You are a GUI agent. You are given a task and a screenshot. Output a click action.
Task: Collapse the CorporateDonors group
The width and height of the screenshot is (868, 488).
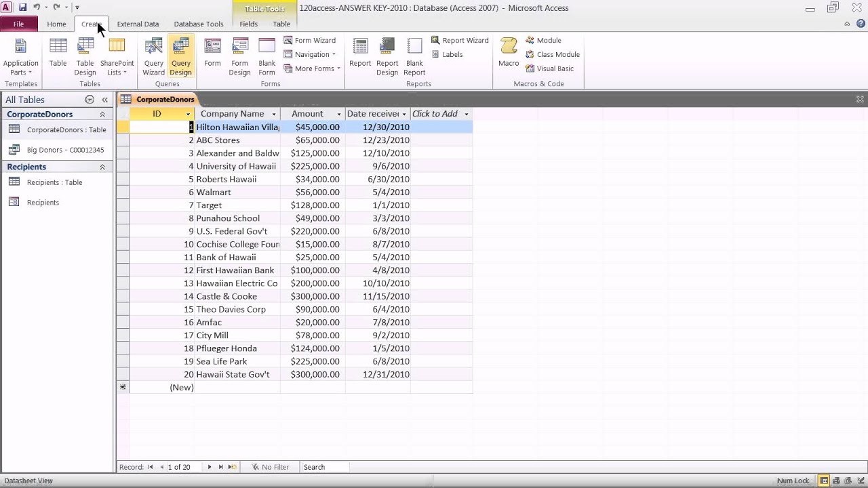(102, 115)
